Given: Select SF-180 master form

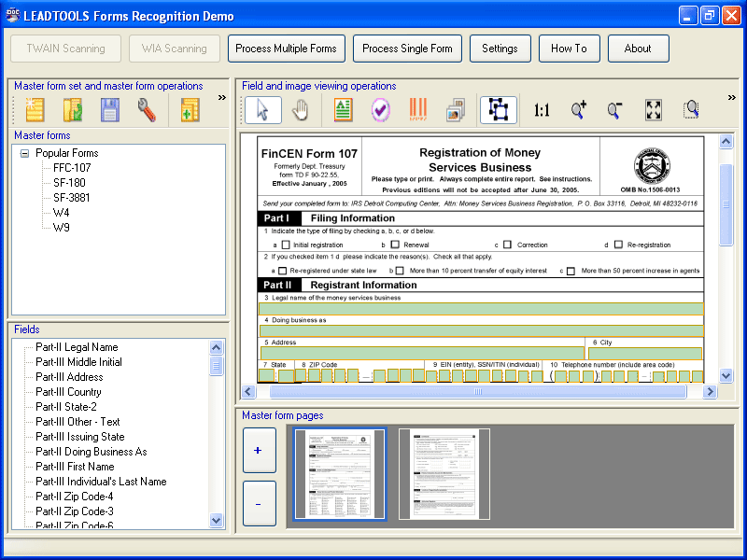Looking at the screenshot, I should (x=69, y=183).
